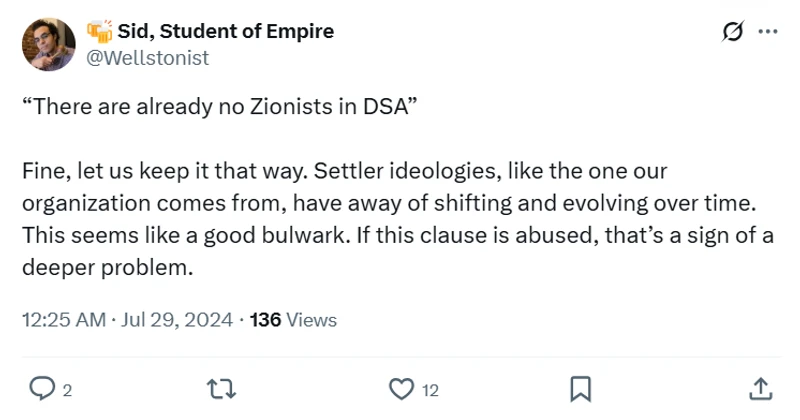Like the post with heart icon
The width and height of the screenshot is (800, 420).
click(x=401, y=387)
